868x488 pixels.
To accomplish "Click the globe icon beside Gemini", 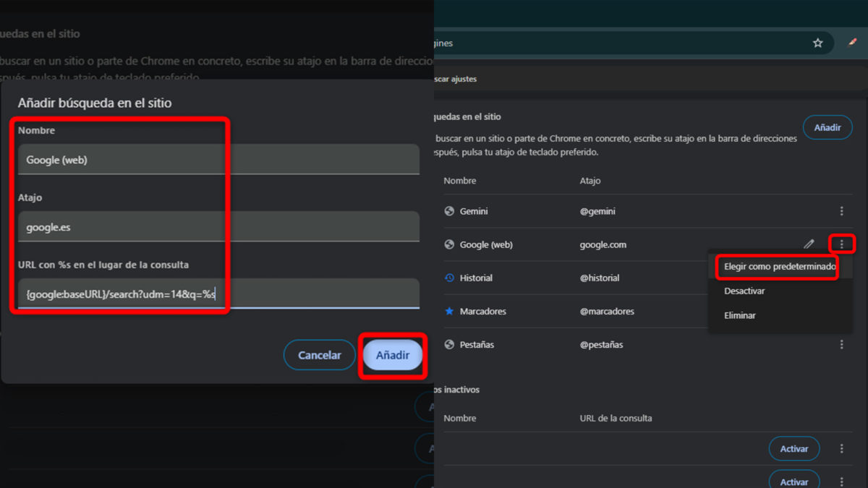I will pyautogui.click(x=449, y=211).
